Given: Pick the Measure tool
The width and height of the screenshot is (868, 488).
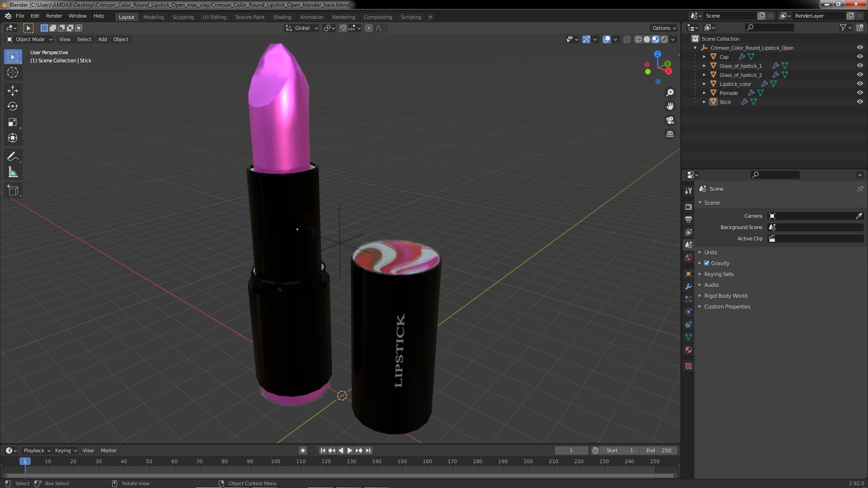Looking at the screenshot, I should (13, 173).
